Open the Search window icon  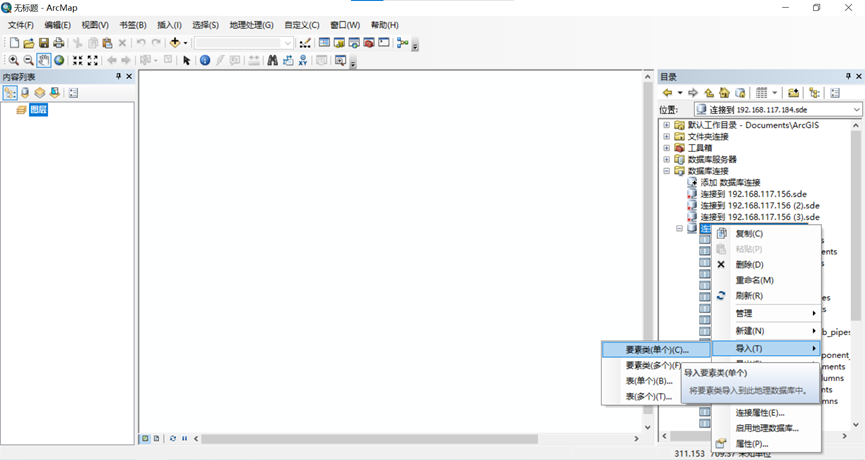coord(354,42)
